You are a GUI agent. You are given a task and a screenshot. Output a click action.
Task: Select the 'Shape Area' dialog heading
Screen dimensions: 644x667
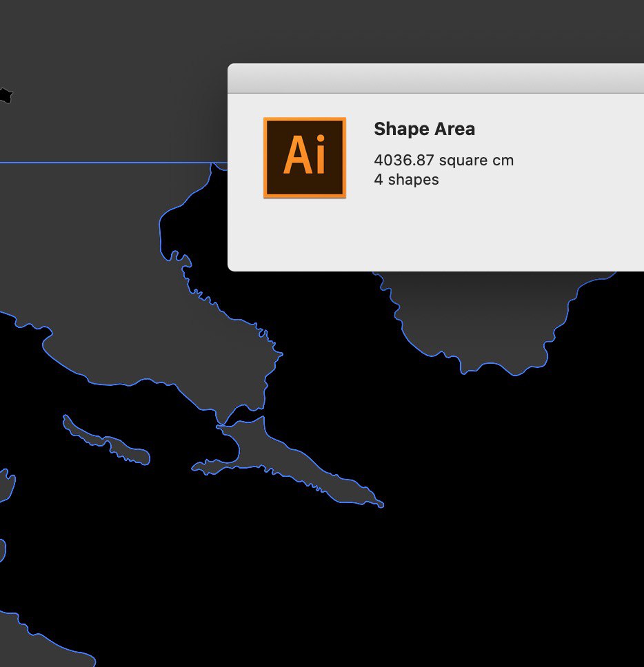(424, 129)
